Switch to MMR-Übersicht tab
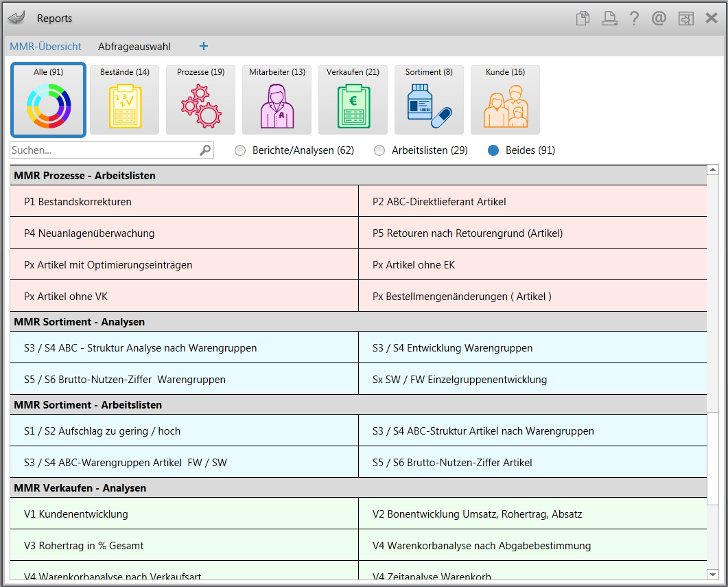The image size is (728, 587). 45,47
